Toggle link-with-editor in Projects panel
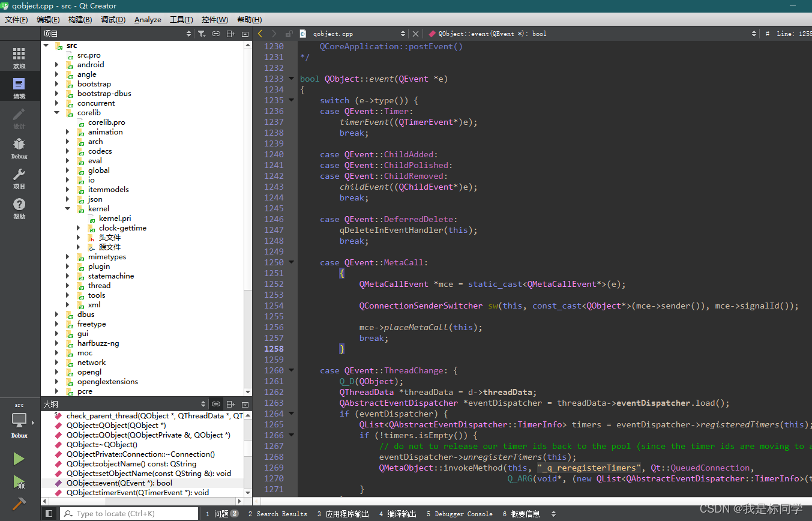The width and height of the screenshot is (812, 521). (x=216, y=34)
